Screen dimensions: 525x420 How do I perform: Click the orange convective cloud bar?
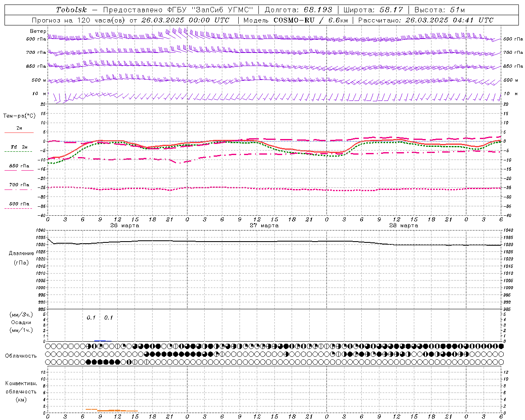(x=112, y=410)
